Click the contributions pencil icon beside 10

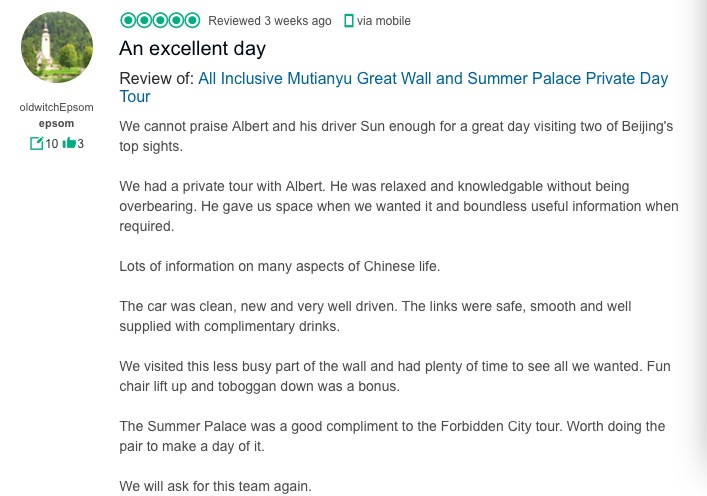tap(37, 144)
